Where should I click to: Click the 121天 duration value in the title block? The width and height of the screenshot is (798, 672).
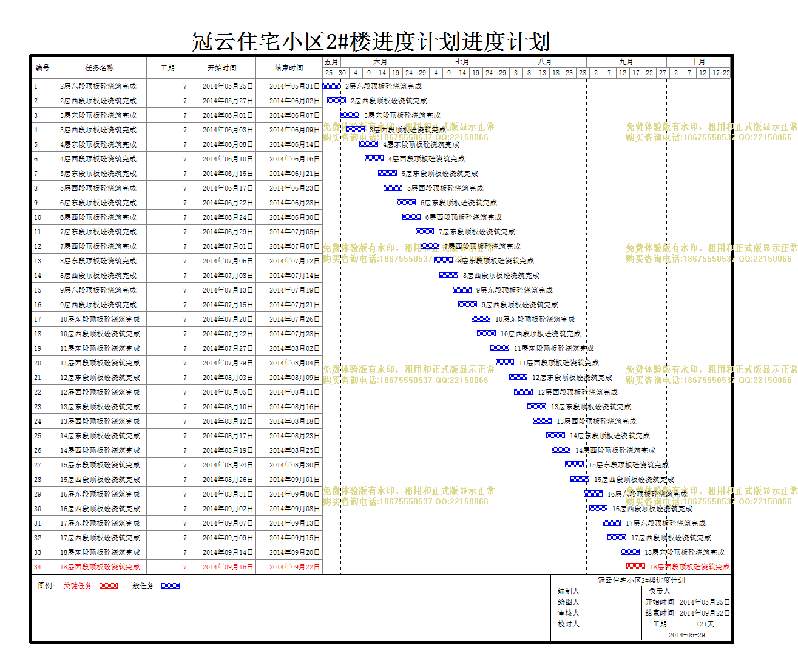coord(705,624)
